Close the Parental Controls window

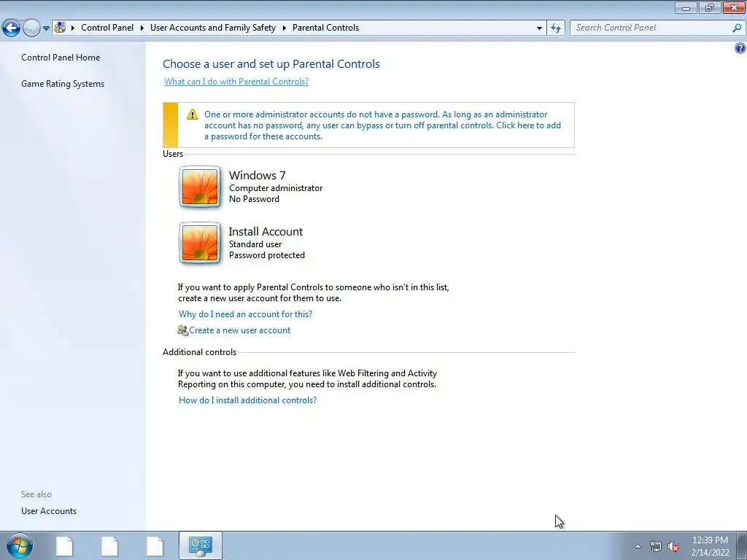(734, 7)
